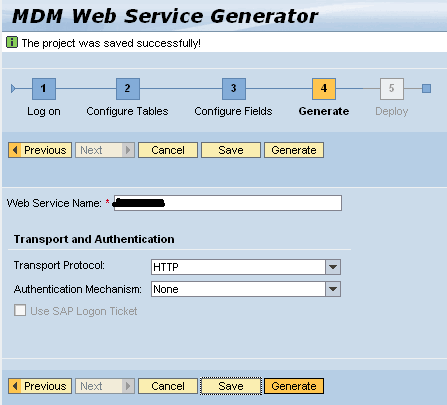Viewport: 447px width, 405px height.
Task: Click the green info message icon
Action: point(12,42)
